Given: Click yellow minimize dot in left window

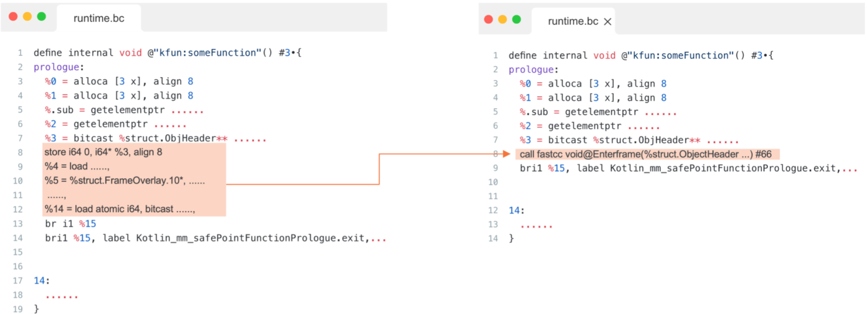Looking at the screenshot, I should click(x=27, y=17).
